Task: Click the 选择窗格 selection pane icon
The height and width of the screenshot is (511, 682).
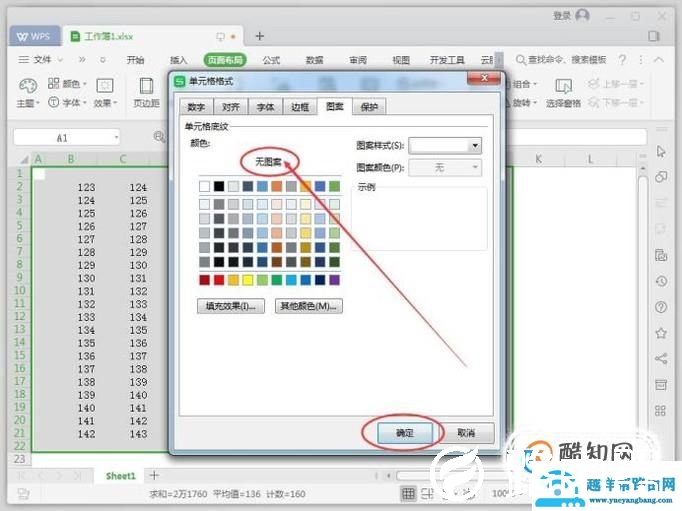Action: coord(563,86)
